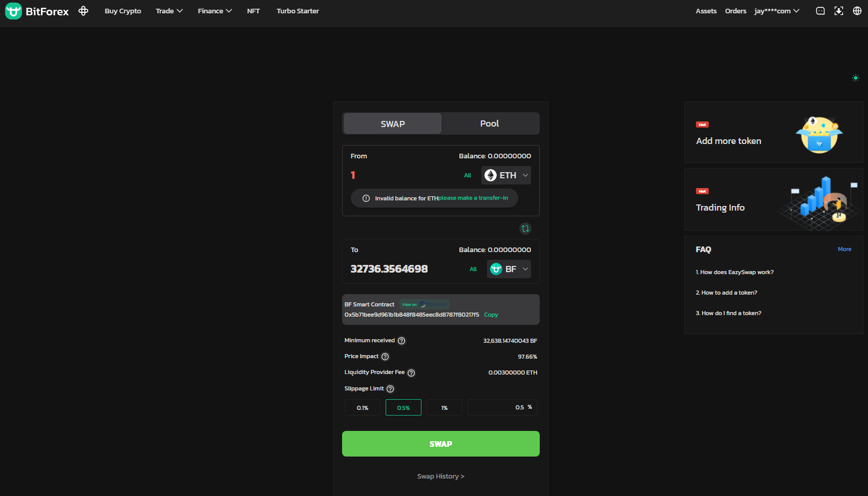The image size is (868, 496).
Task: Click the Trading Info chart illustration
Action: 819,203
